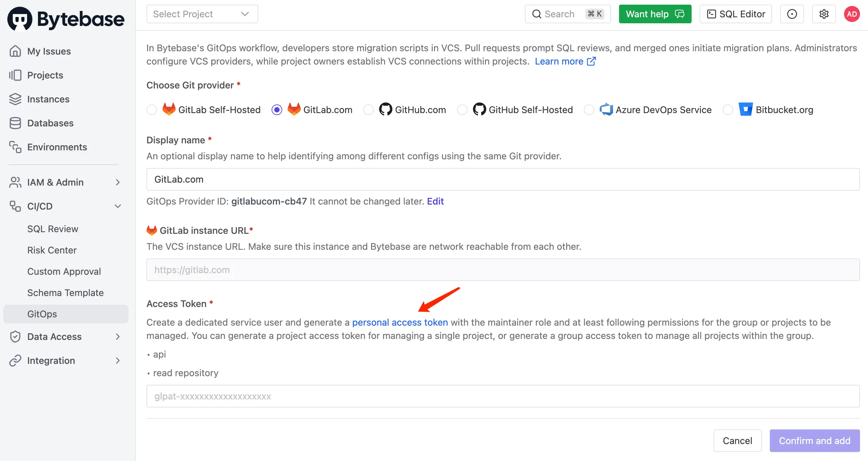Click the Display name input field
The width and height of the screenshot is (868, 461).
click(x=503, y=179)
